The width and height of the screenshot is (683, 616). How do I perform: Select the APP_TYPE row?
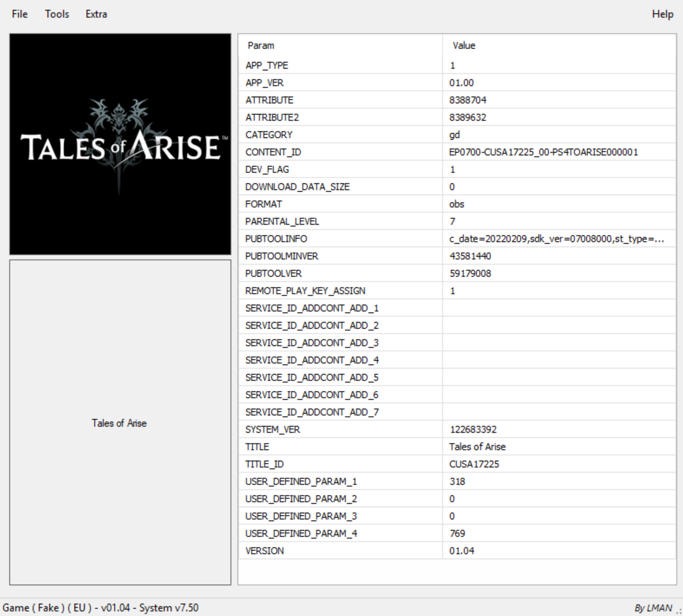pyautogui.click(x=457, y=65)
